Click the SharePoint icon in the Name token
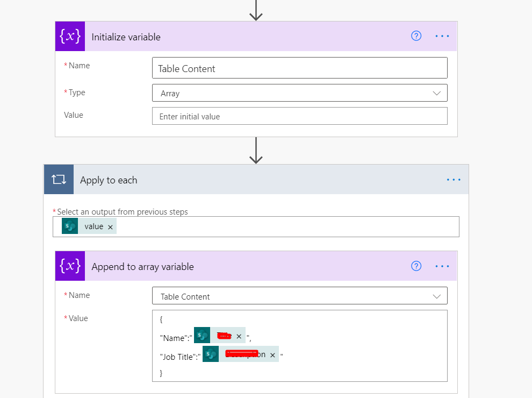Screen dimensions: 532x398 coord(202,335)
